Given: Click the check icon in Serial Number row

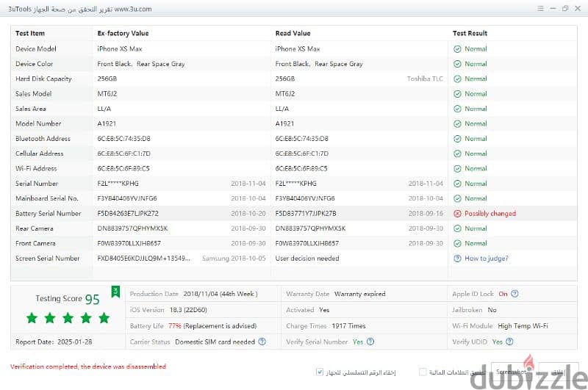Looking at the screenshot, I should 457,184.
